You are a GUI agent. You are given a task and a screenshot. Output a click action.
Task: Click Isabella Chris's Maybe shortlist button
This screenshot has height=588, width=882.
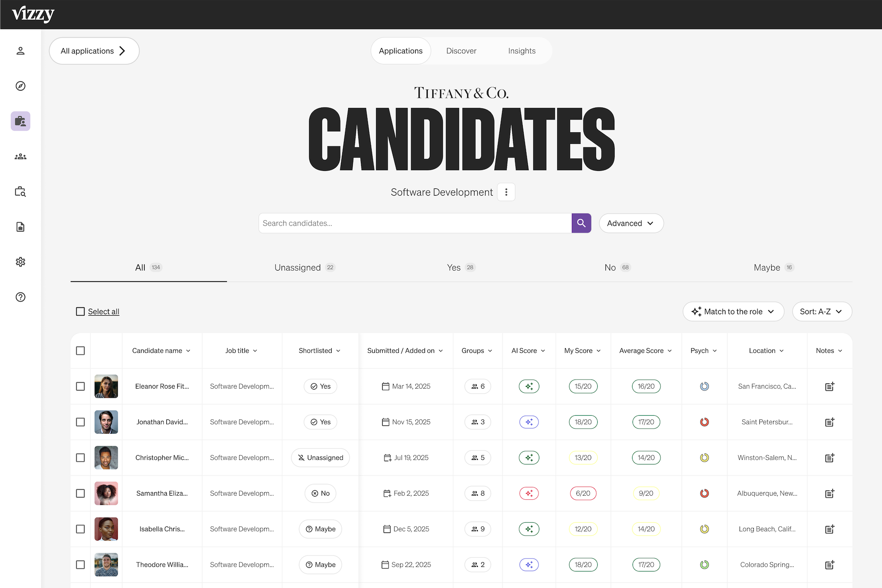[320, 529]
